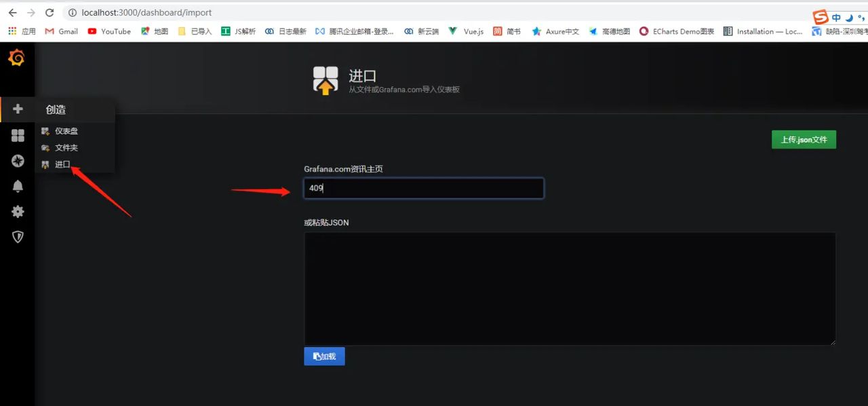The width and height of the screenshot is (868, 406).
Task: Open the Alerting bell icon
Action: tap(17, 186)
